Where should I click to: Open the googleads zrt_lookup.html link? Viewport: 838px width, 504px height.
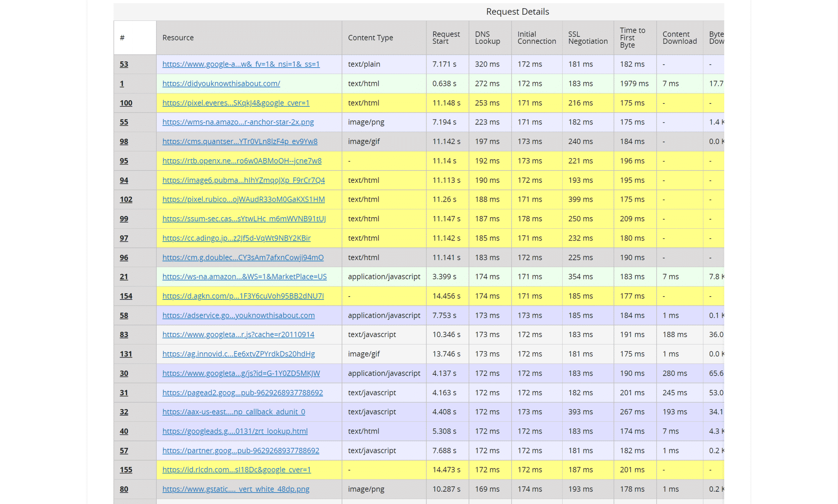(235, 431)
